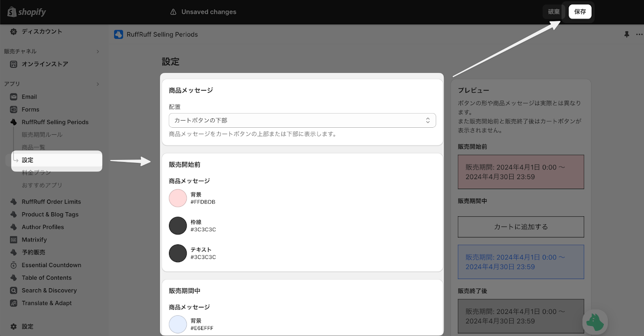The height and width of the screenshot is (336, 644).
Task: Go to 料金プラン page
Action: (x=36, y=173)
